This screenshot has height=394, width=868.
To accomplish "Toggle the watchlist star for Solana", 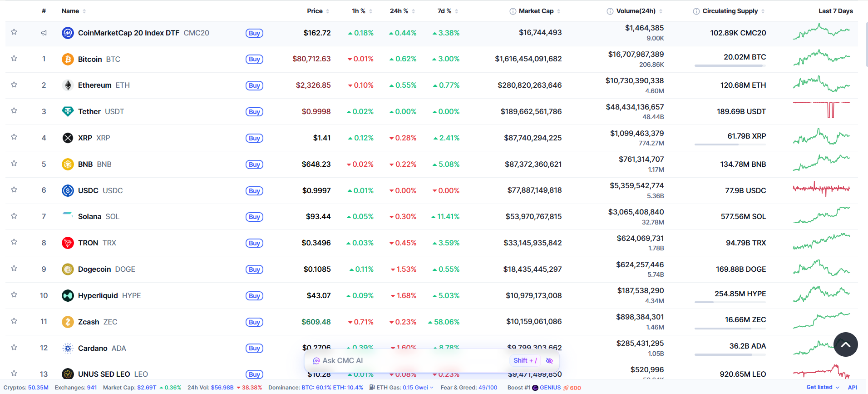I will 14,216.
